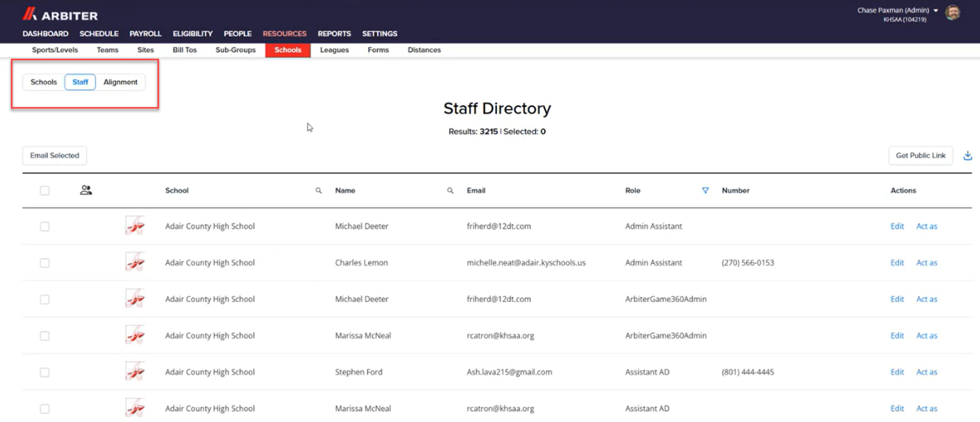Select the red Schools tab in the sub-navigation
Viewport: 980px width, 422px height.
pyautogui.click(x=288, y=50)
